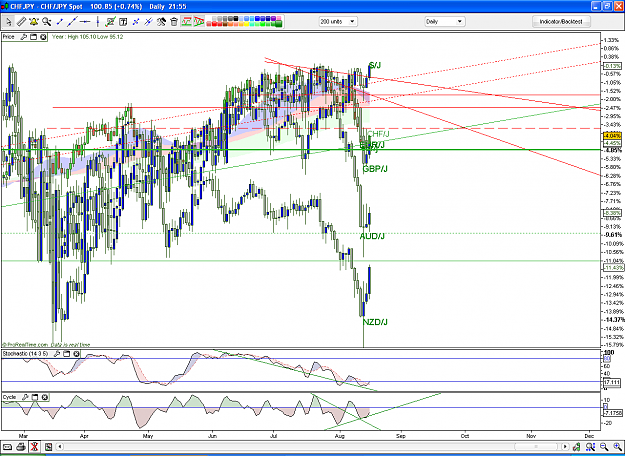The height and width of the screenshot is (456, 625).
Task: Pick the black color swatch
Action: point(236,19)
